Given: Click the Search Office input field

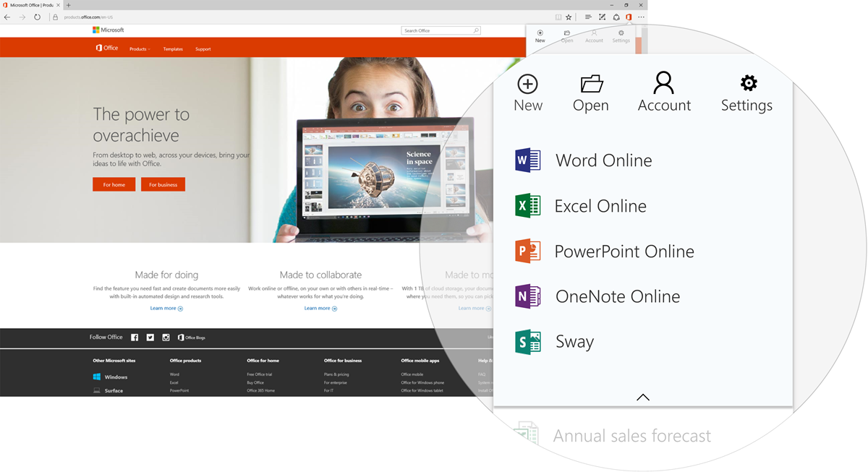Looking at the screenshot, I should 438,30.
